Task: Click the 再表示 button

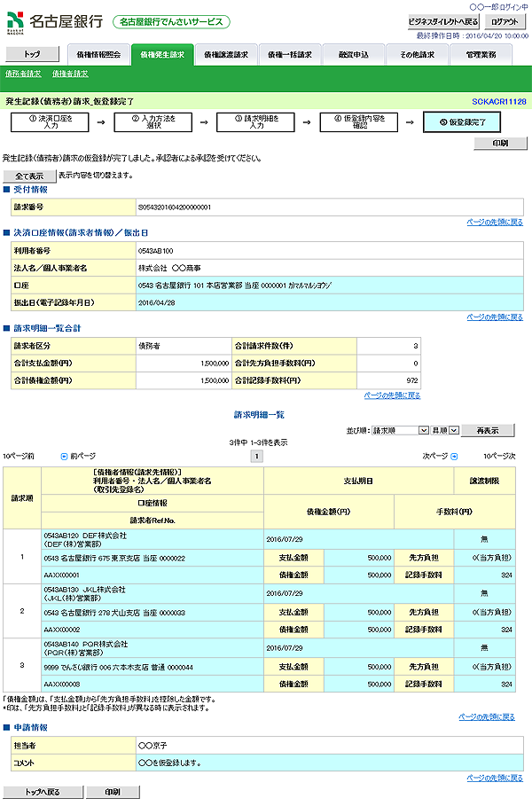Action: pyautogui.click(x=488, y=430)
